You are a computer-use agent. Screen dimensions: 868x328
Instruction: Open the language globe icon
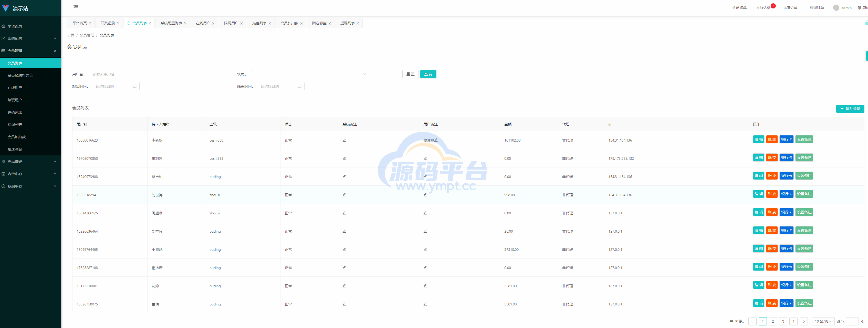(859, 8)
